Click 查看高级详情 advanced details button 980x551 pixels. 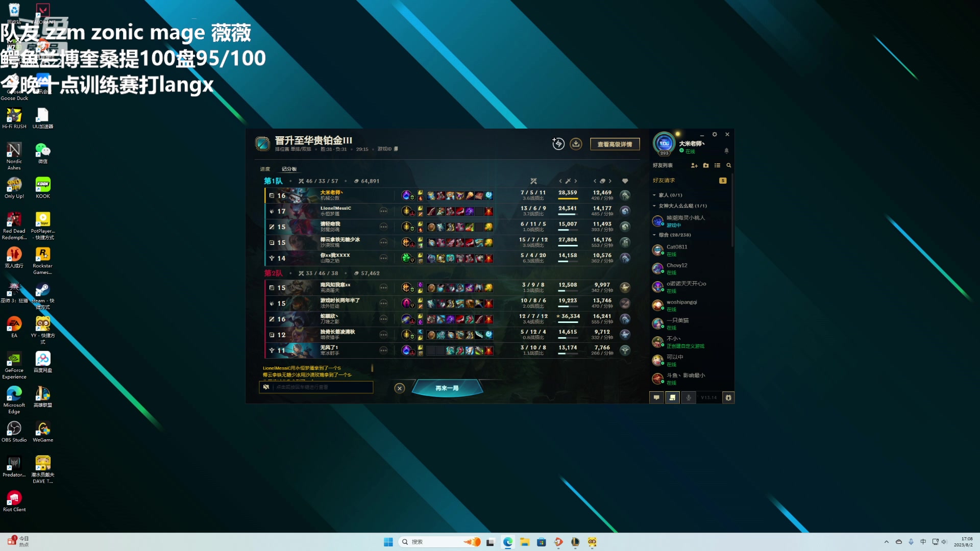(615, 144)
